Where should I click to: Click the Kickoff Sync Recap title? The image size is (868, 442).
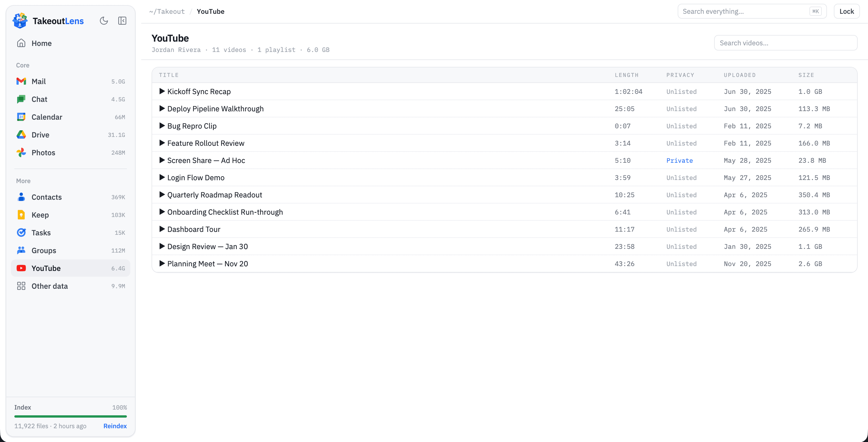199,92
